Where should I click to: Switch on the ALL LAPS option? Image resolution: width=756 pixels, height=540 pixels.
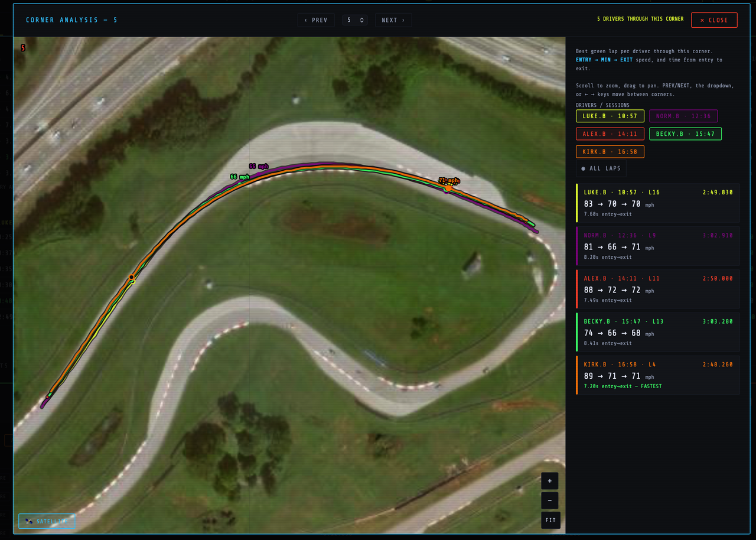[x=601, y=168]
